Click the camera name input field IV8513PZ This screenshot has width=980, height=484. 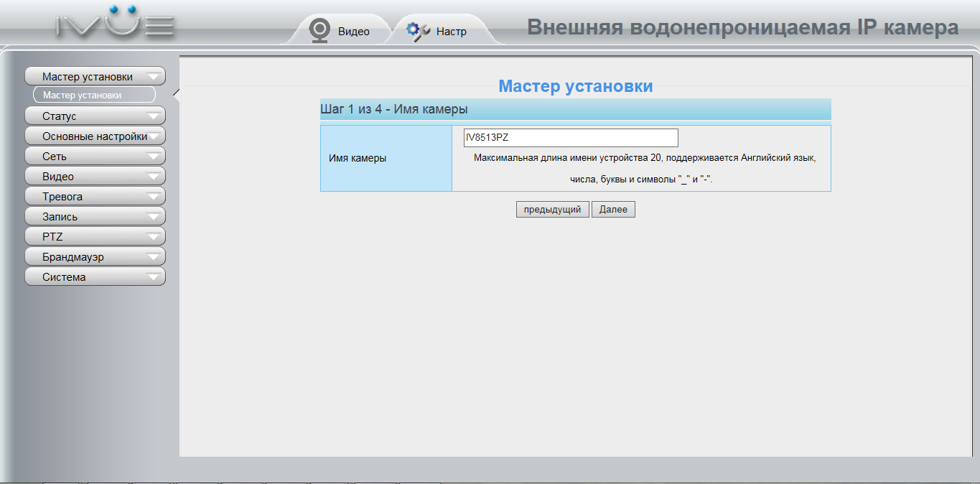(x=571, y=138)
